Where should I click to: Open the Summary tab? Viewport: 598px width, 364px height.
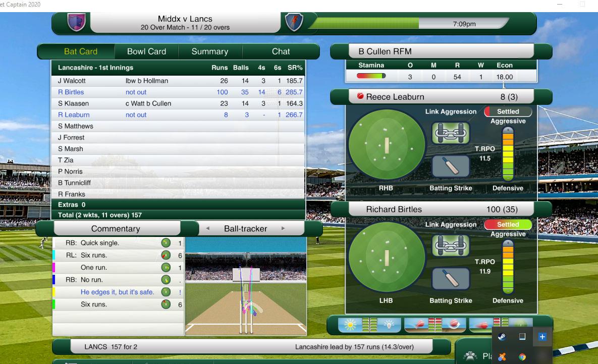[210, 51]
